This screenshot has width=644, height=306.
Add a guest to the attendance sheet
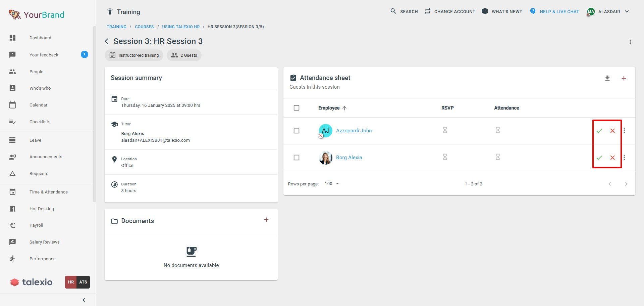pyautogui.click(x=624, y=78)
